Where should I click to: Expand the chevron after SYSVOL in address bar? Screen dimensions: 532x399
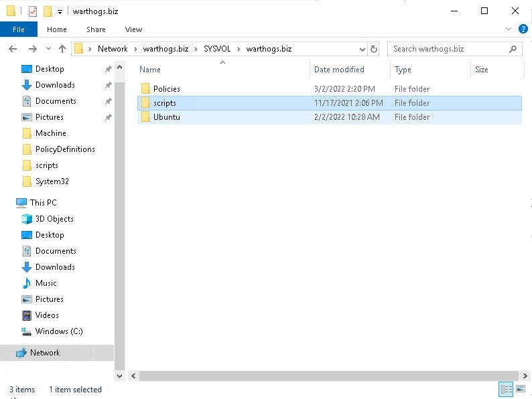click(239, 49)
